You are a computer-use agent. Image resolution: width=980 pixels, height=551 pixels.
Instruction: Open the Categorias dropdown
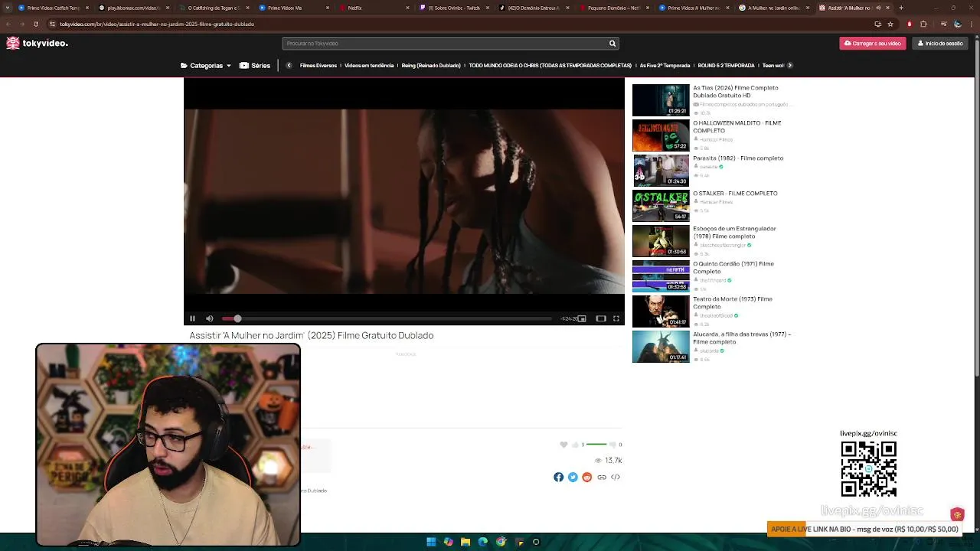point(206,66)
